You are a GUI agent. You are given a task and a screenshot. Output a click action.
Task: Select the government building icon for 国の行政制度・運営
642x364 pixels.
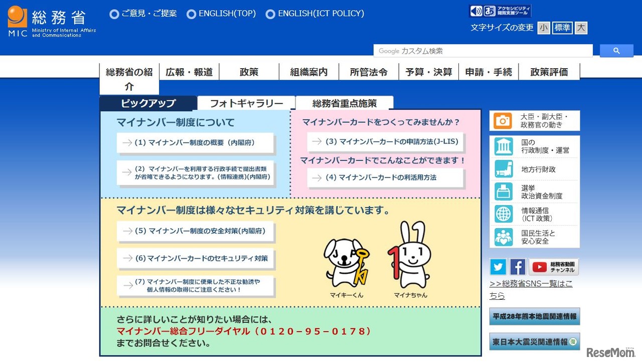coord(503,145)
